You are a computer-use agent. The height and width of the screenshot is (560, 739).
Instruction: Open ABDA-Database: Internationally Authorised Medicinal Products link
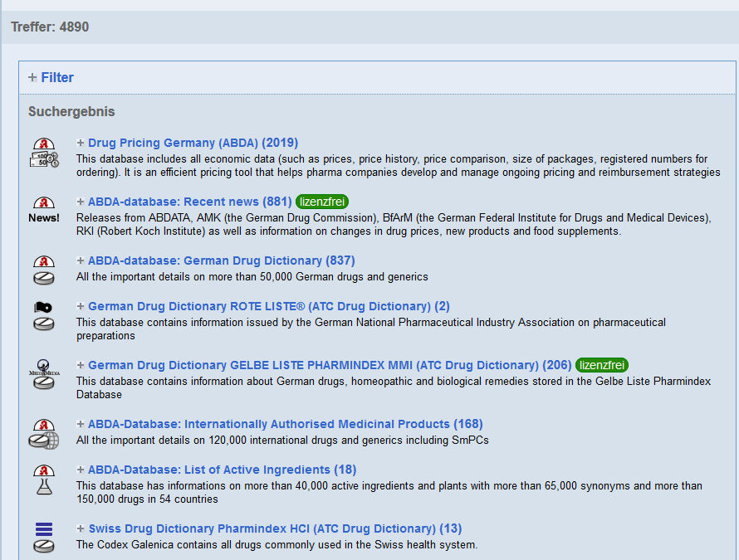(285, 424)
